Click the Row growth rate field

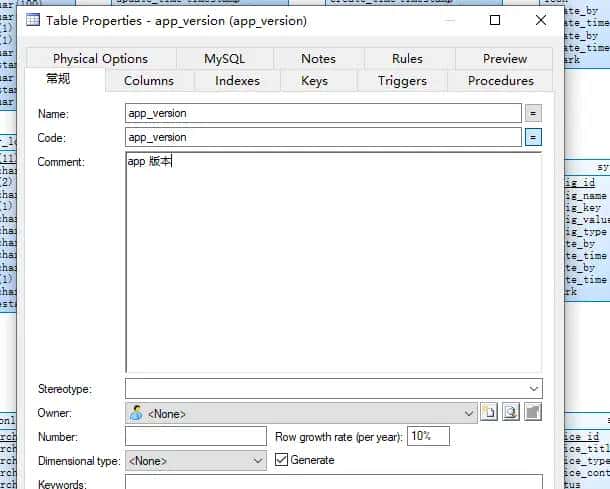(428, 436)
